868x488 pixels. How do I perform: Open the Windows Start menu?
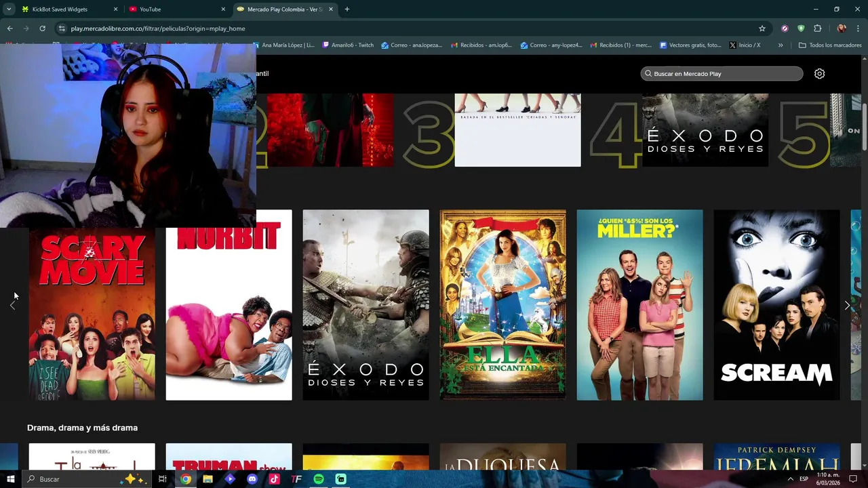point(10,479)
